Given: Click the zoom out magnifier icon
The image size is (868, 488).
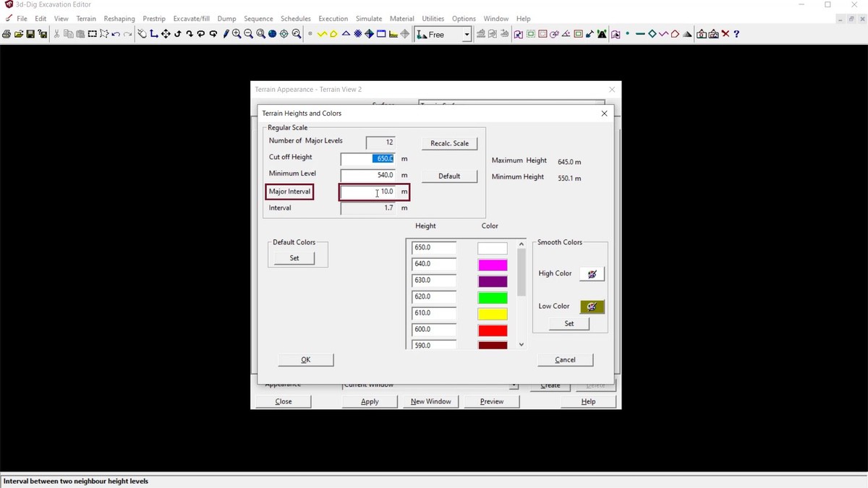Looking at the screenshot, I should pyautogui.click(x=248, y=34).
